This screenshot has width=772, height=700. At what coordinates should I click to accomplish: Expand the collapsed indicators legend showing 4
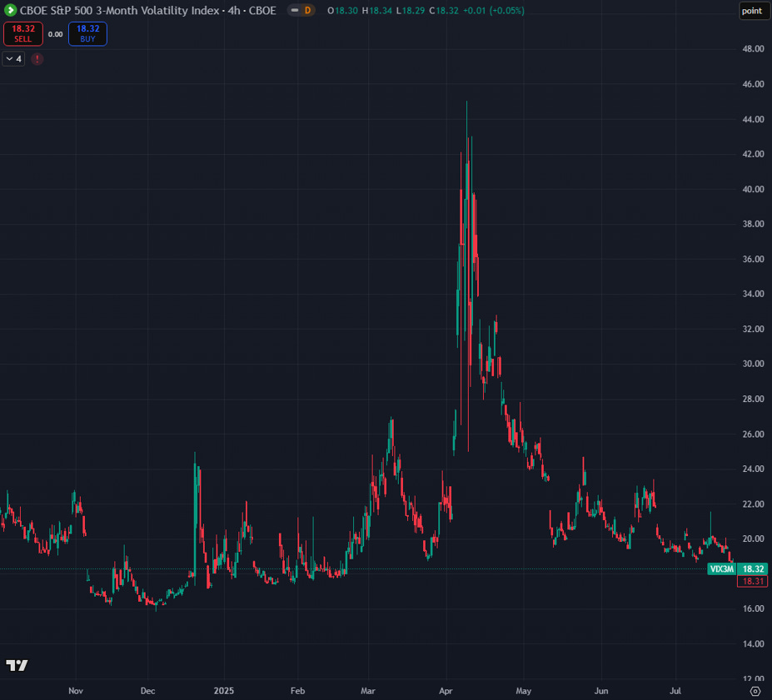point(13,59)
